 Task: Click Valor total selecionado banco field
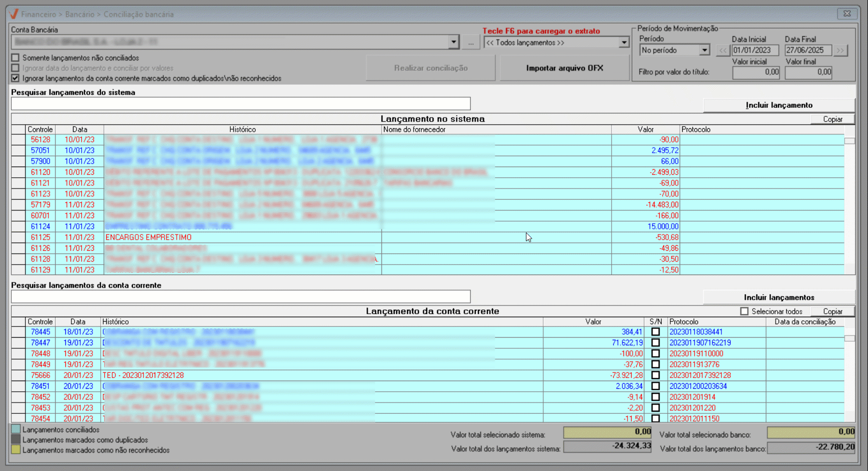tap(811, 432)
